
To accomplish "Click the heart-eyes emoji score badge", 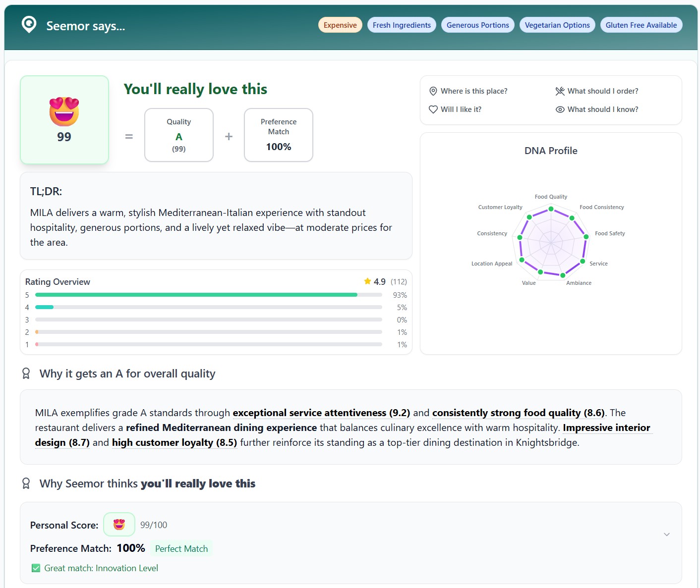I will pos(64,111).
